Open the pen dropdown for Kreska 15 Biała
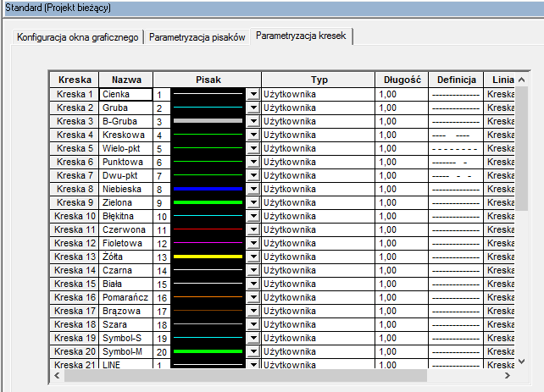Viewport: 544px width, 392px height. [x=253, y=284]
